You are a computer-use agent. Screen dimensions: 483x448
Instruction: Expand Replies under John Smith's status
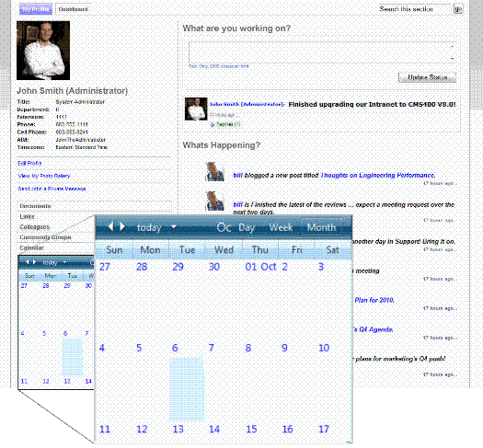[225, 124]
